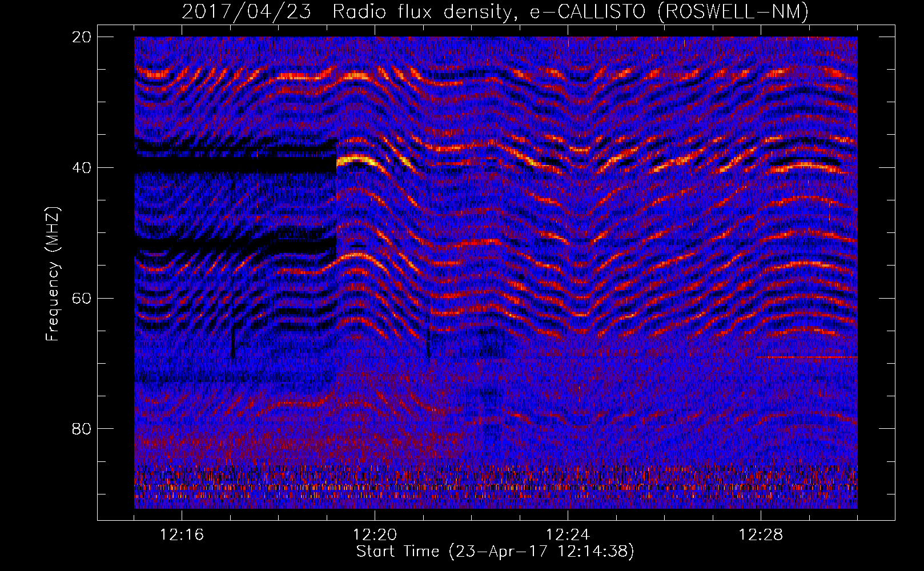Screen dimensions: 924x571
Task: Click the 12:20 time tick label
Action: pyautogui.click(x=375, y=535)
